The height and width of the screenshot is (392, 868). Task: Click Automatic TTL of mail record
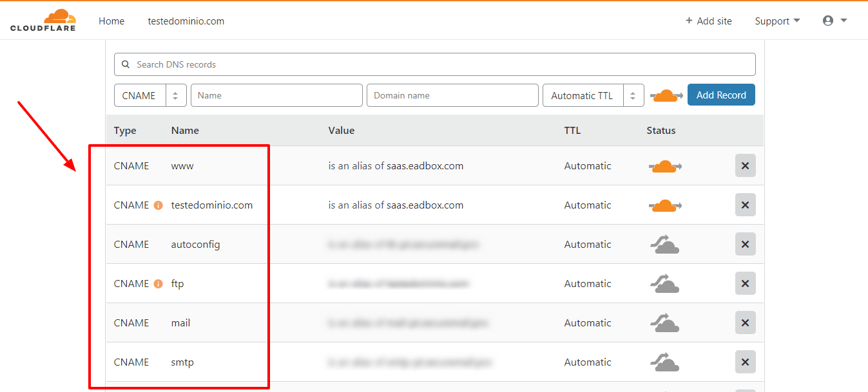click(588, 323)
